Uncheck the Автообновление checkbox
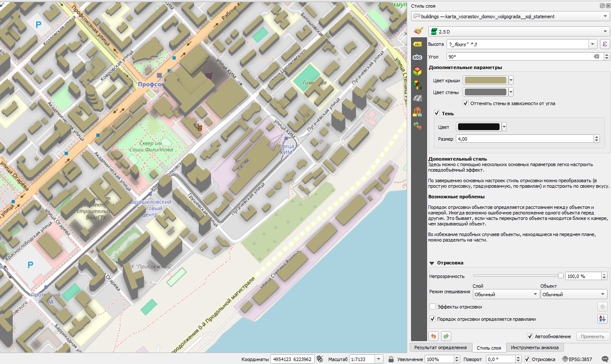 [530, 336]
